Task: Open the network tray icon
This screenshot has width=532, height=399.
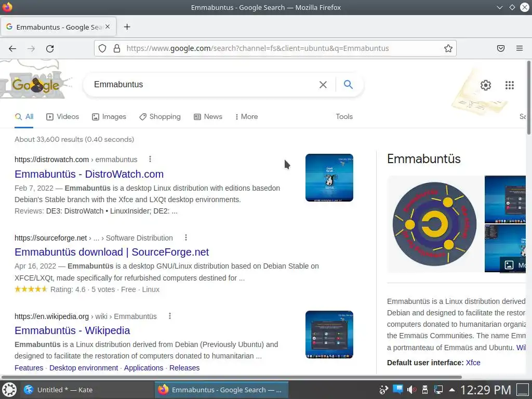Action: (x=438, y=390)
